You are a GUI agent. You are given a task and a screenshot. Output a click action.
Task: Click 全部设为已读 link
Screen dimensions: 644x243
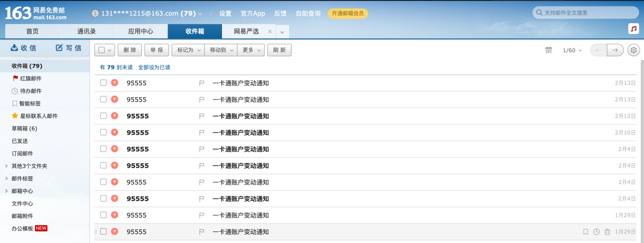[154, 67]
